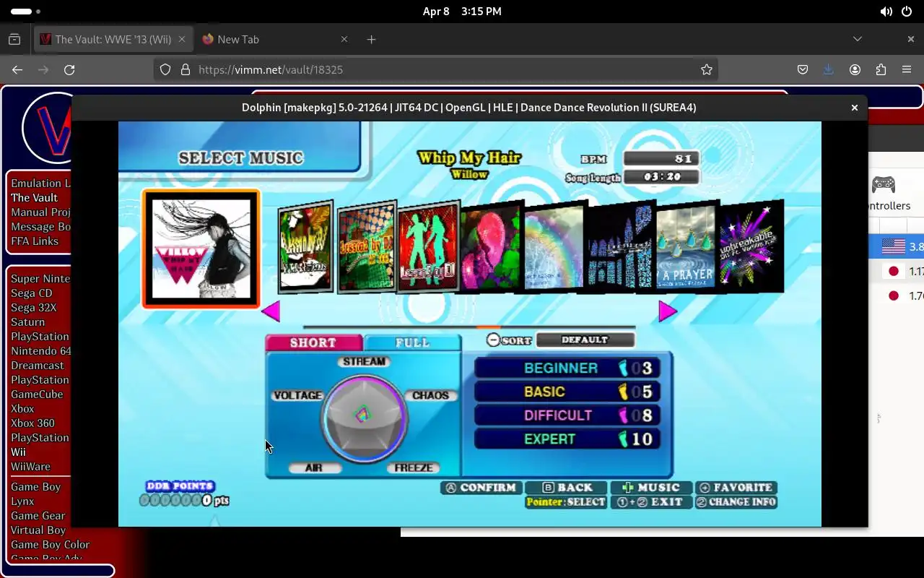Open the Game Gear sidebar link
This screenshot has height=578, width=924.
(x=38, y=515)
